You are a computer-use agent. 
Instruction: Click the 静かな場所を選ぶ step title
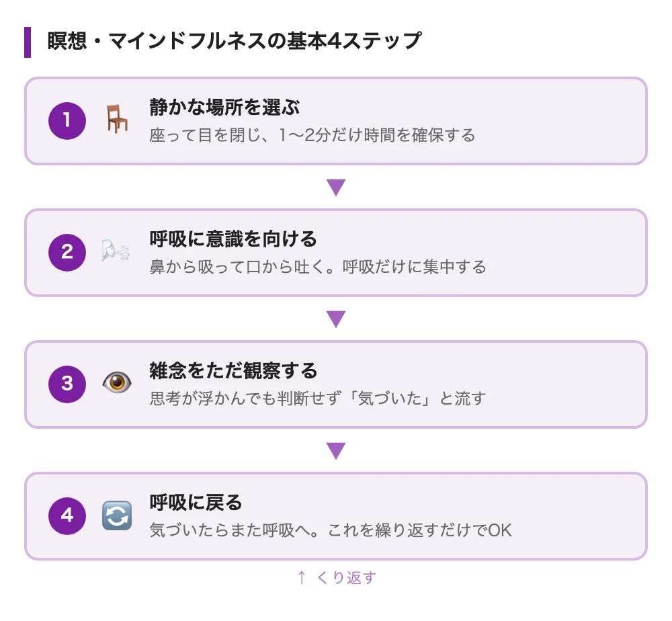tap(224, 107)
